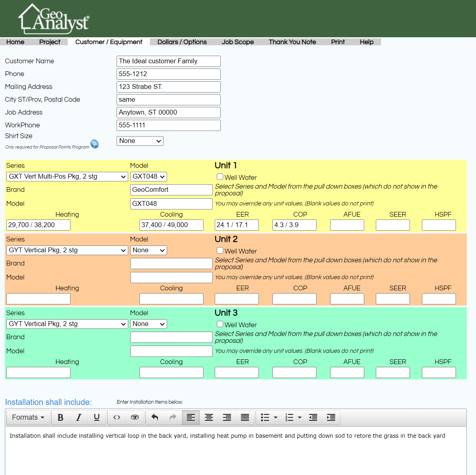The width and height of the screenshot is (476, 475).
Task: Expand numbered list style options arrow
Action: (x=300, y=418)
